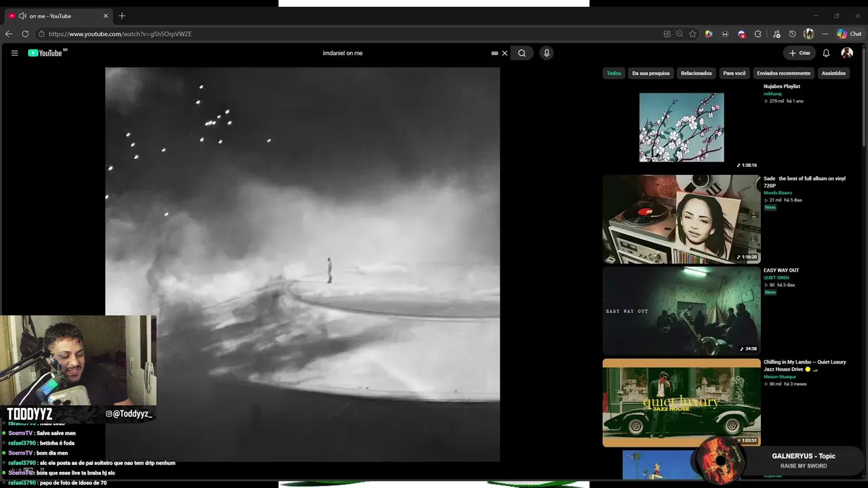The image size is (868, 488).
Task: Mute the tab via the speaker icon
Action: click(x=22, y=16)
